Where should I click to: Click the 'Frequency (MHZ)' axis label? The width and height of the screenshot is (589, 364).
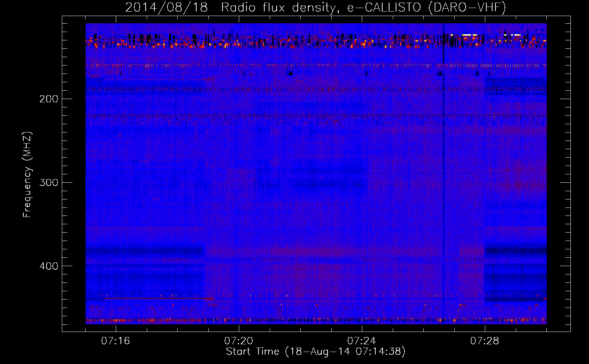pos(27,175)
